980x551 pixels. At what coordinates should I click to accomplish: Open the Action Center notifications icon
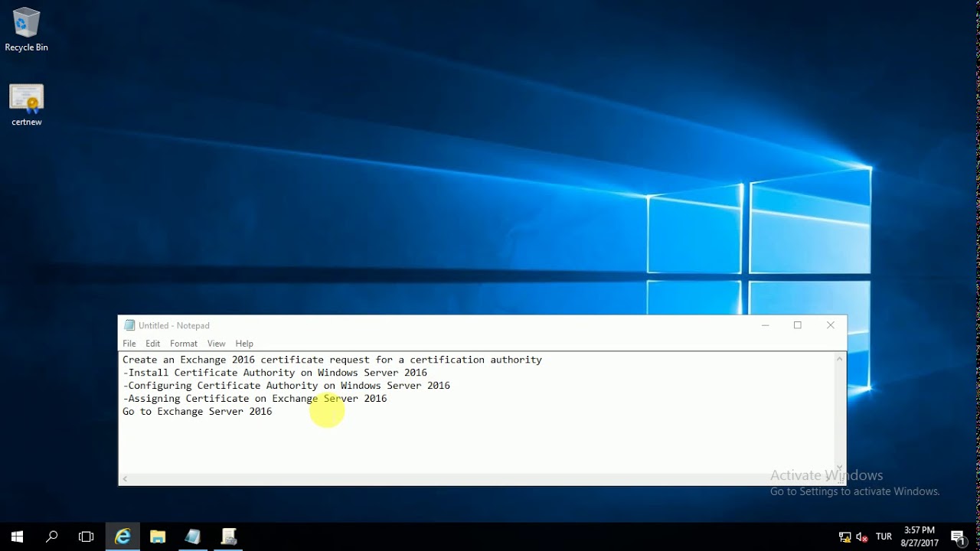[x=958, y=537]
